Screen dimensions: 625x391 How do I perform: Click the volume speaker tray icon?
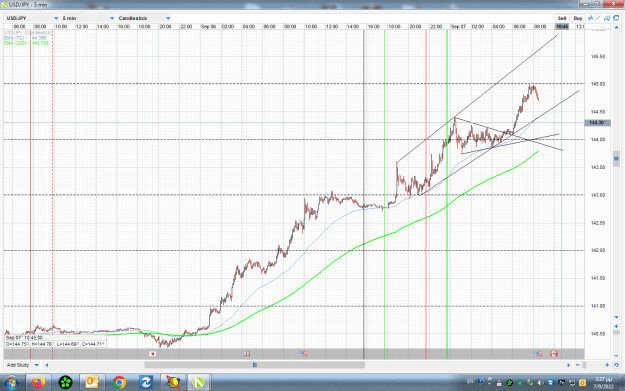coord(541,383)
